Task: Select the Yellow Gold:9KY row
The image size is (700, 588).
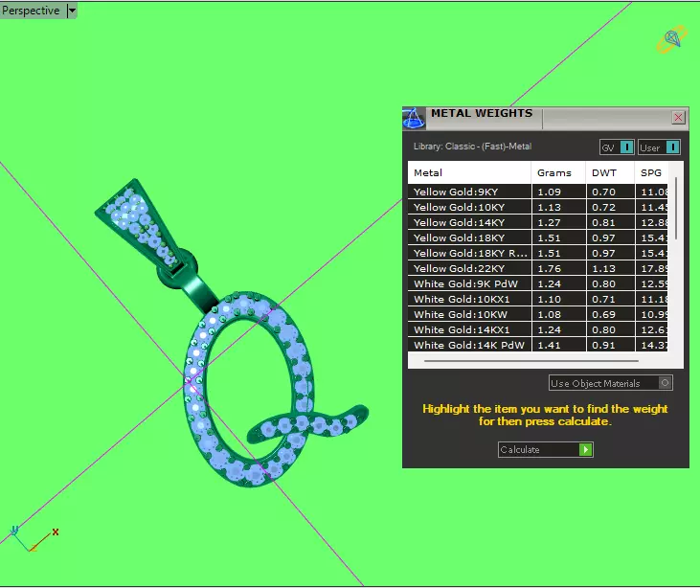Action: 537,192
